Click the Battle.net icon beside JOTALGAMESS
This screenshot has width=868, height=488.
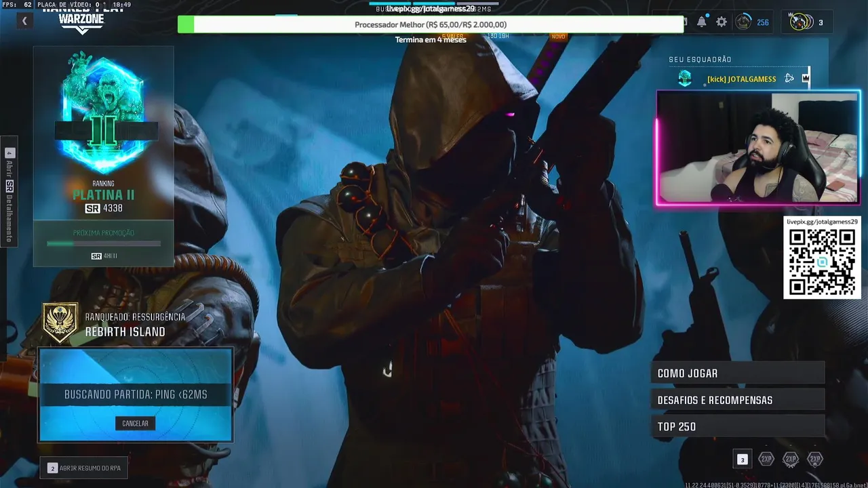789,79
